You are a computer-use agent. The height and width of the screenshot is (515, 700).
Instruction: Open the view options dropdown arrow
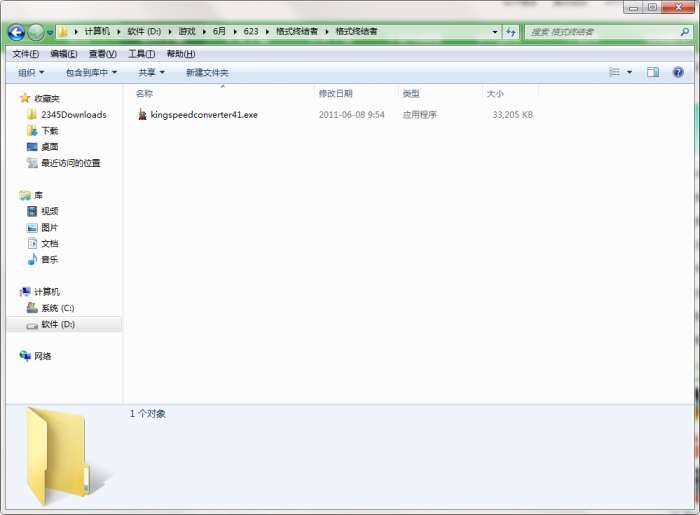tap(629, 72)
